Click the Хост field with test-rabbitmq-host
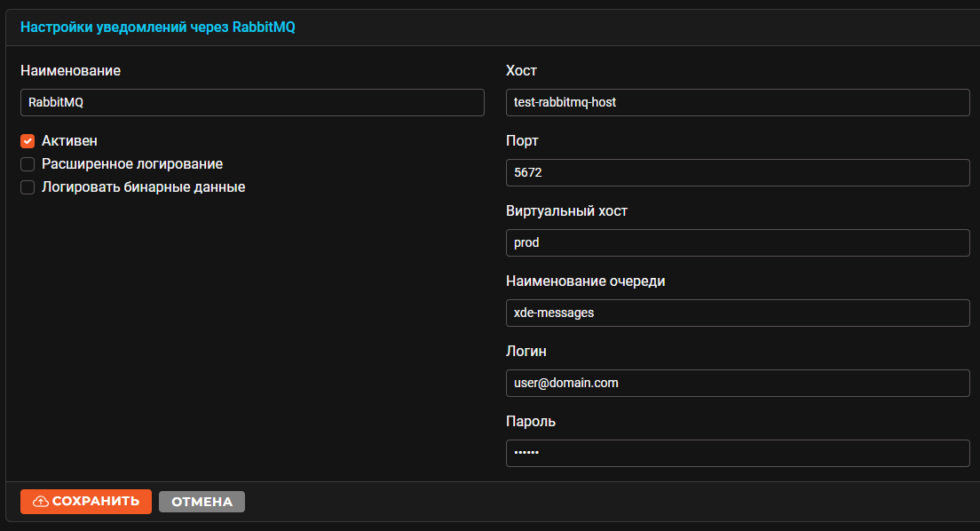Screen dimensions: 980x531 click(x=738, y=103)
